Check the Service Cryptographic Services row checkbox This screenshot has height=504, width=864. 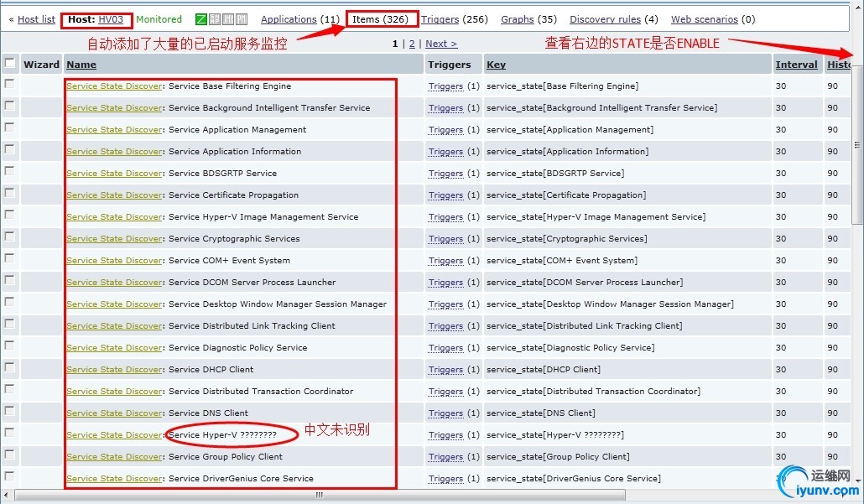(x=9, y=236)
